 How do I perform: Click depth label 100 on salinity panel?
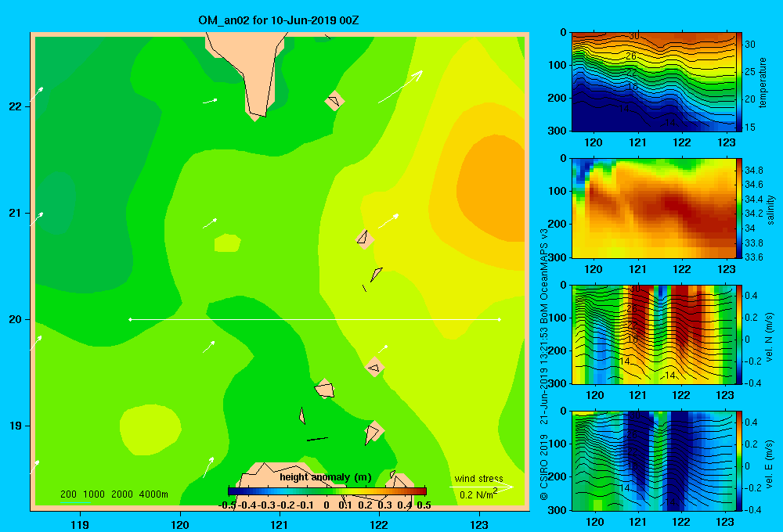pyautogui.click(x=557, y=191)
